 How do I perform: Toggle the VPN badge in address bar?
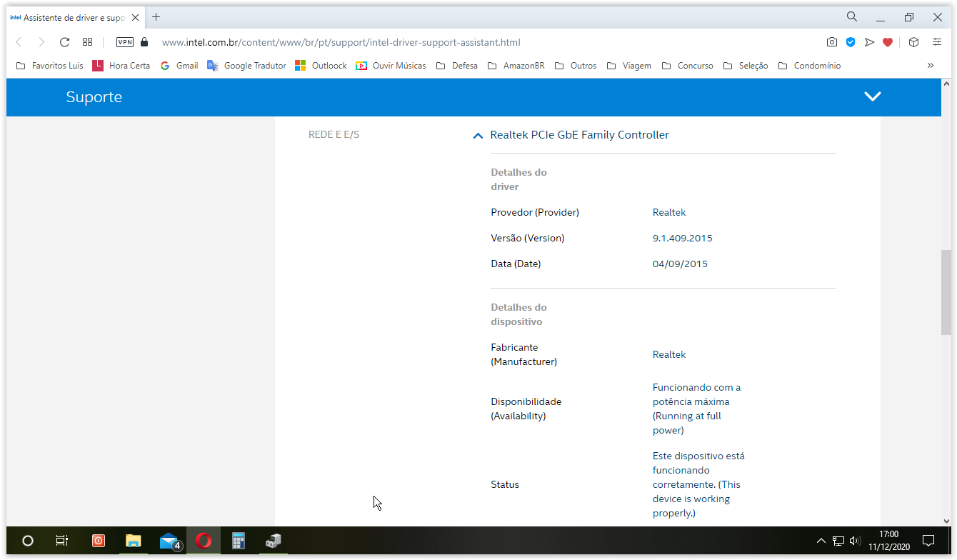tap(125, 42)
